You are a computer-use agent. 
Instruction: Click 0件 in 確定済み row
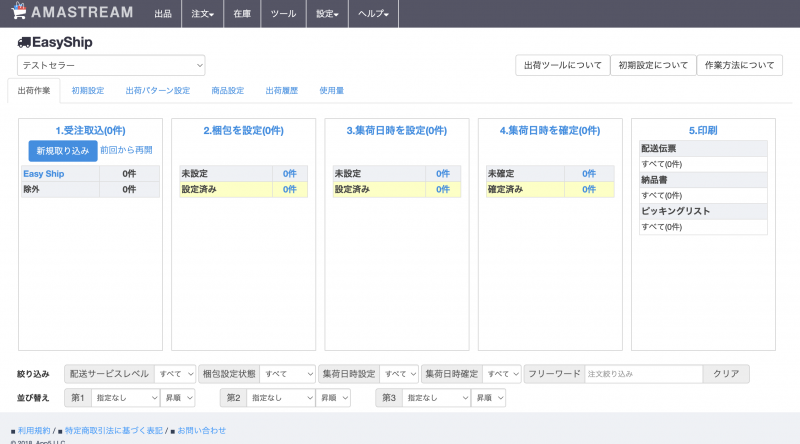[589, 189]
